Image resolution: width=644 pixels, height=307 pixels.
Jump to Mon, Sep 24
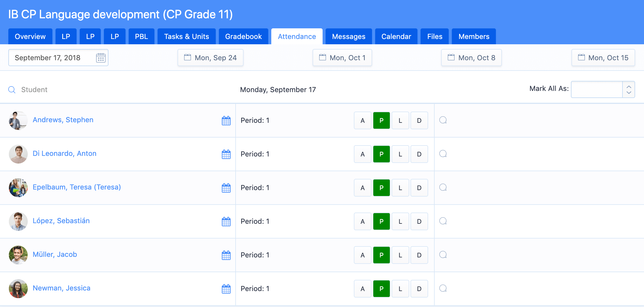coord(211,58)
